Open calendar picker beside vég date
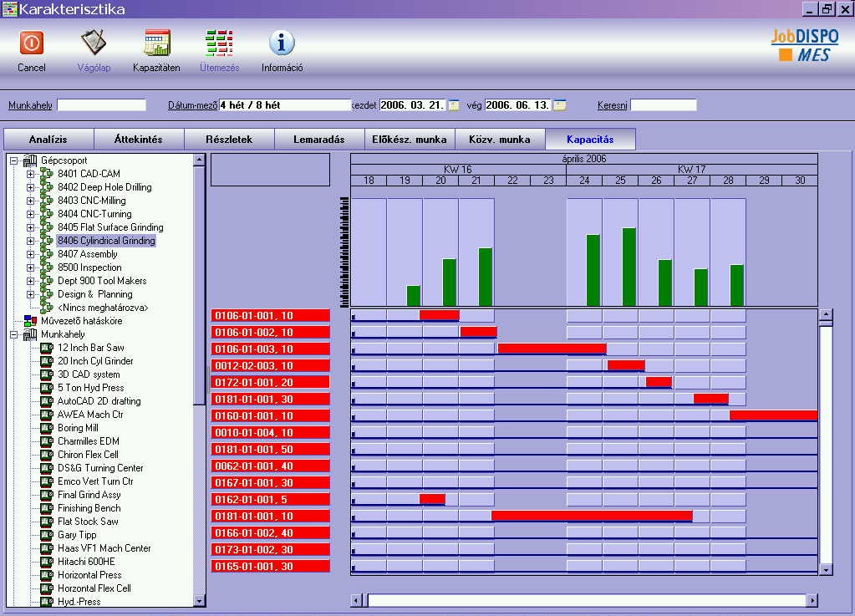 (559, 105)
